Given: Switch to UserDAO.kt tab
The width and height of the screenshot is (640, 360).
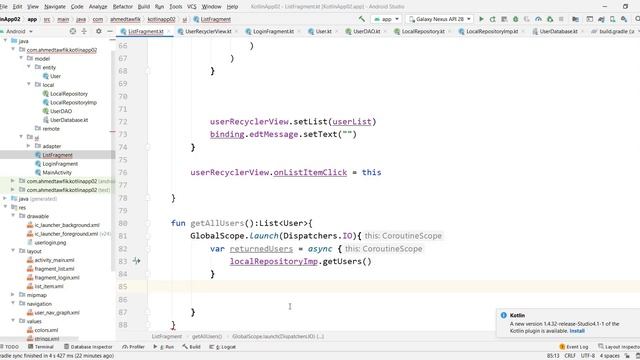Looking at the screenshot, I should pyautogui.click(x=367, y=31).
